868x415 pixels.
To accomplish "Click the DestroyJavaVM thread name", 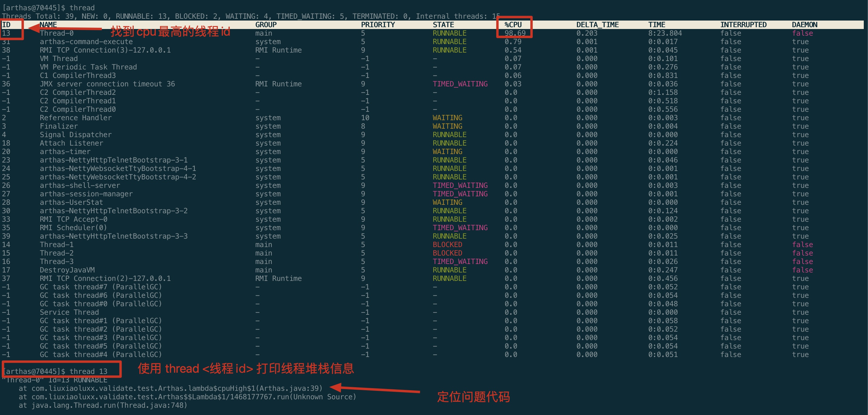I will (x=67, y=270).
